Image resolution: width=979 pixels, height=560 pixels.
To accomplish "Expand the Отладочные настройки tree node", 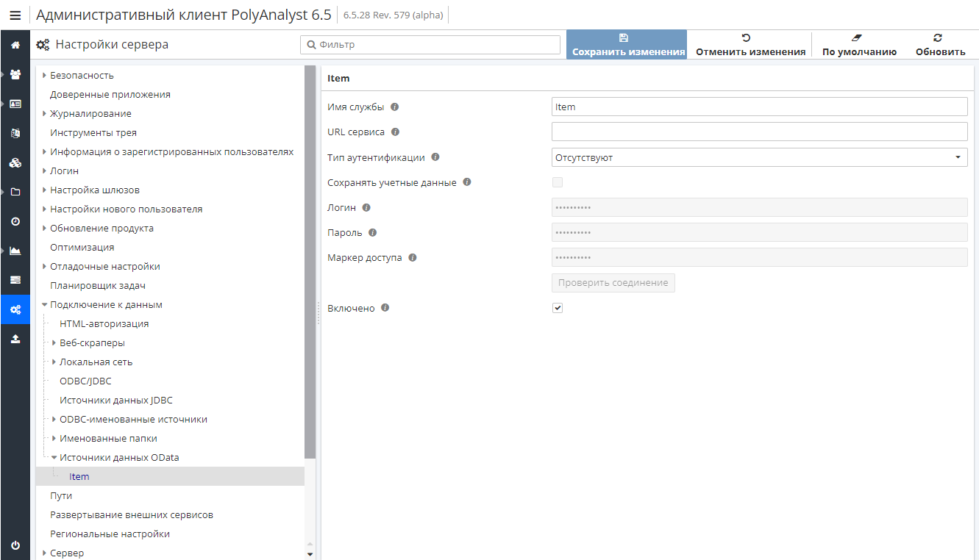I will (44, 266).
